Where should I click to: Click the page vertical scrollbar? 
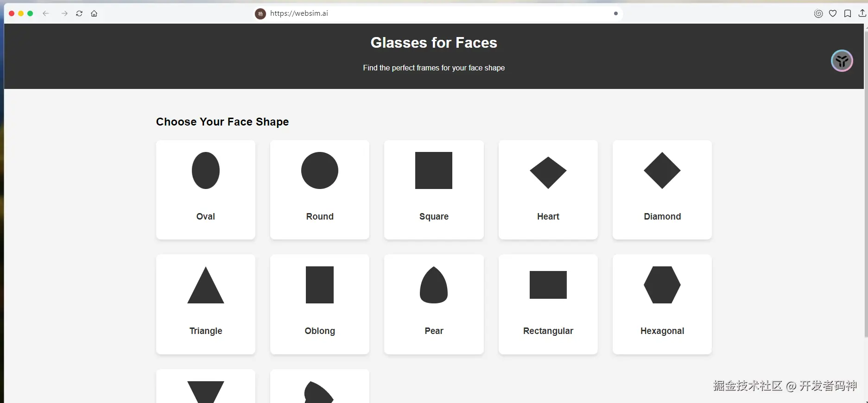866,185
